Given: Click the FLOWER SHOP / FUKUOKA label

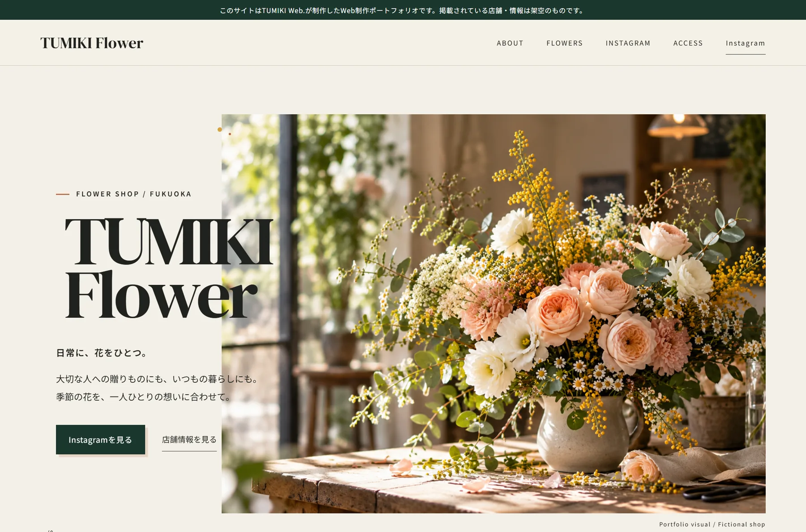Looking at the screenshot, I should 133,194.
